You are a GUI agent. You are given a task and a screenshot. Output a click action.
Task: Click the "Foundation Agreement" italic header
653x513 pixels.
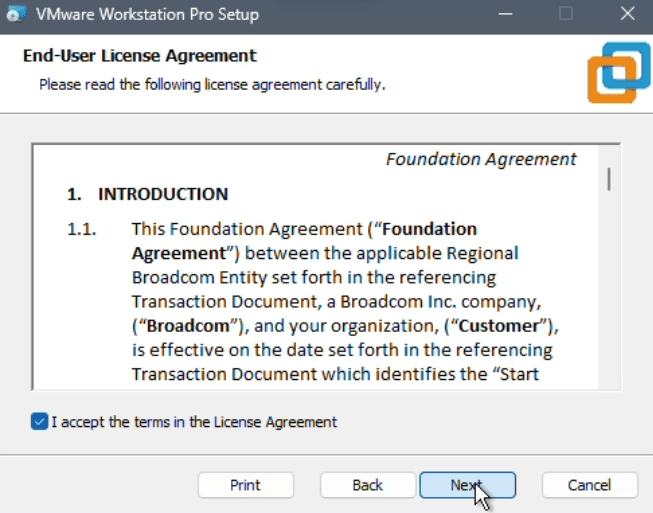(x=481, y=159)
